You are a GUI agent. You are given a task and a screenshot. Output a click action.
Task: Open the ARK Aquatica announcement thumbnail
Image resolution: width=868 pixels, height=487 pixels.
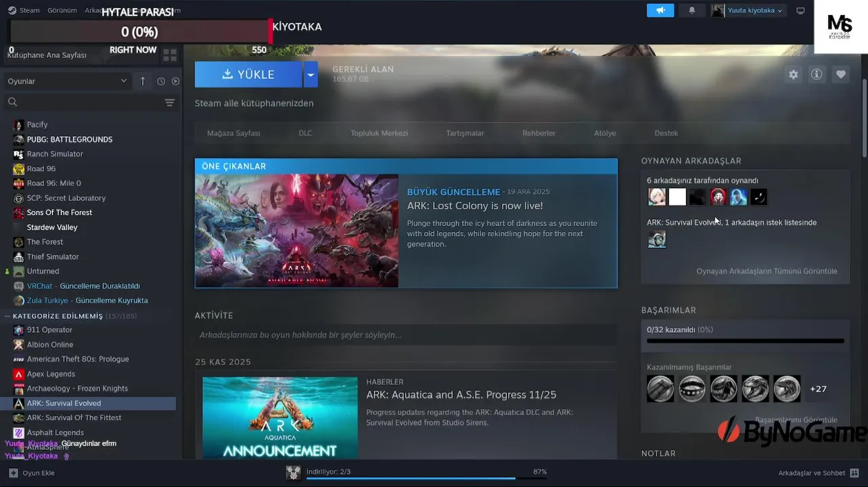click(x=280, y=418)
